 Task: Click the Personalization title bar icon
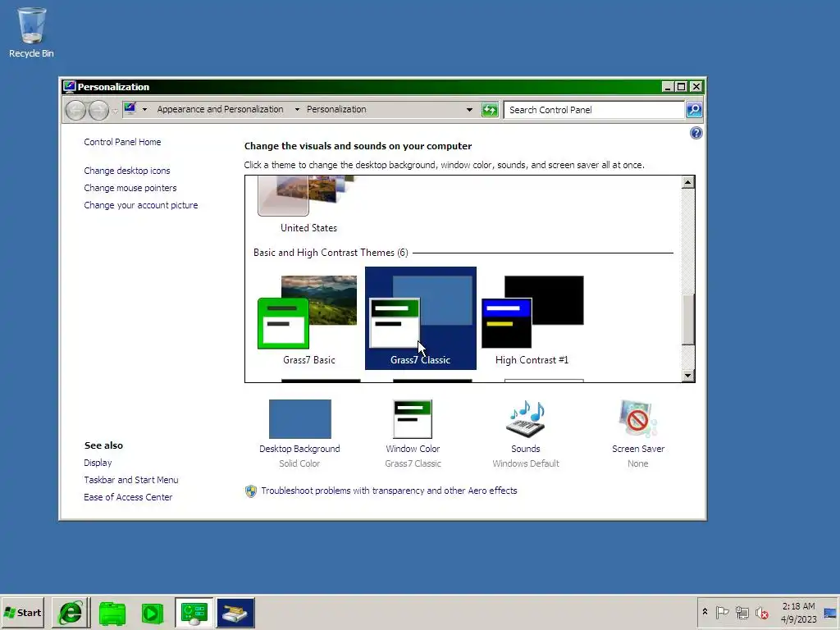point(69,87)
